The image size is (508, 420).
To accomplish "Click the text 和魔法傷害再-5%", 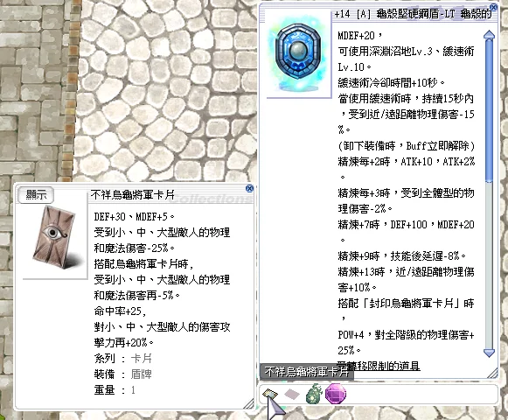I will [x=136, y=295].
